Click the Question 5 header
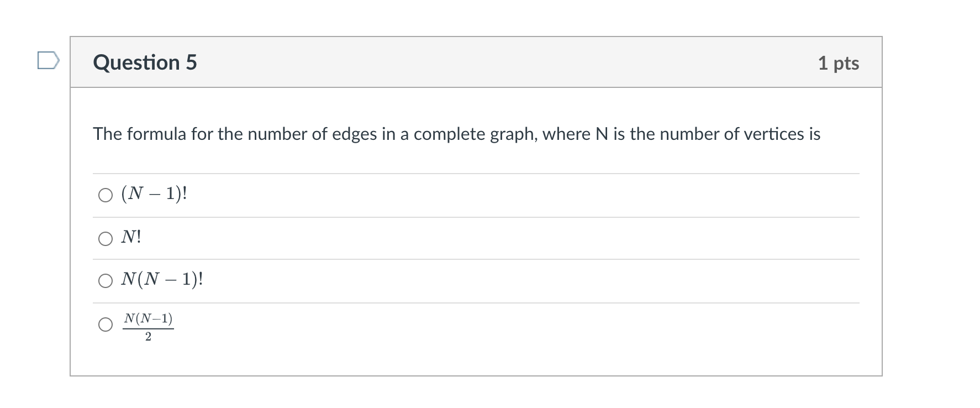980x408 pixels. click(145, 62)
